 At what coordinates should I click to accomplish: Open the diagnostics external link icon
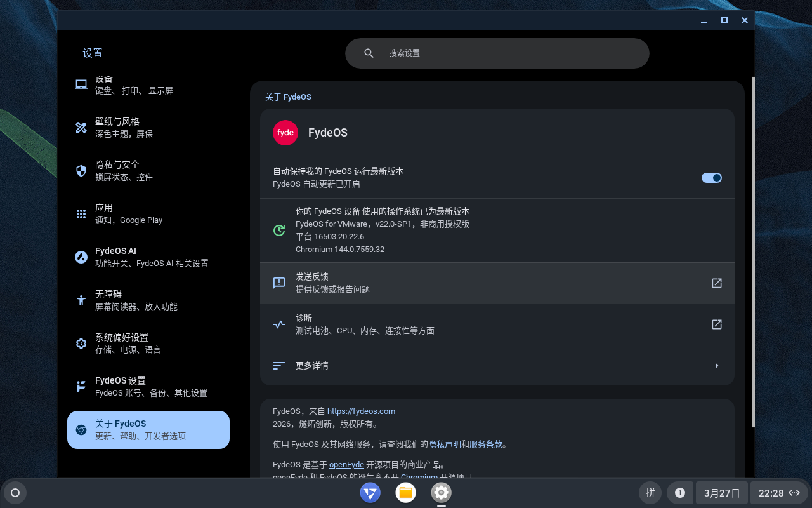[x=716, y=324]
